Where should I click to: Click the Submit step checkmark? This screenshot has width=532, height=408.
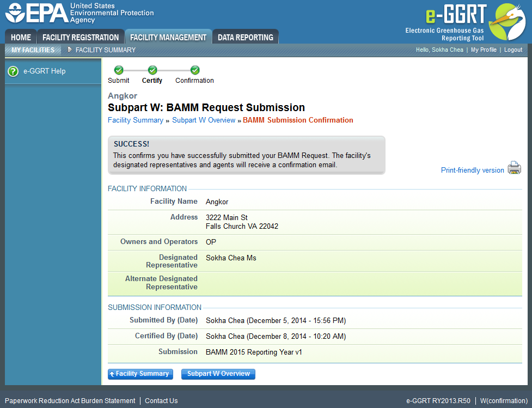[x=118, y=70]
